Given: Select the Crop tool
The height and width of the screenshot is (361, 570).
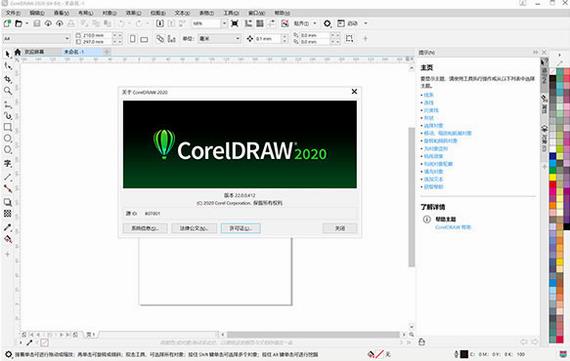Looking at the screenshot, I should tap(8, 79).
